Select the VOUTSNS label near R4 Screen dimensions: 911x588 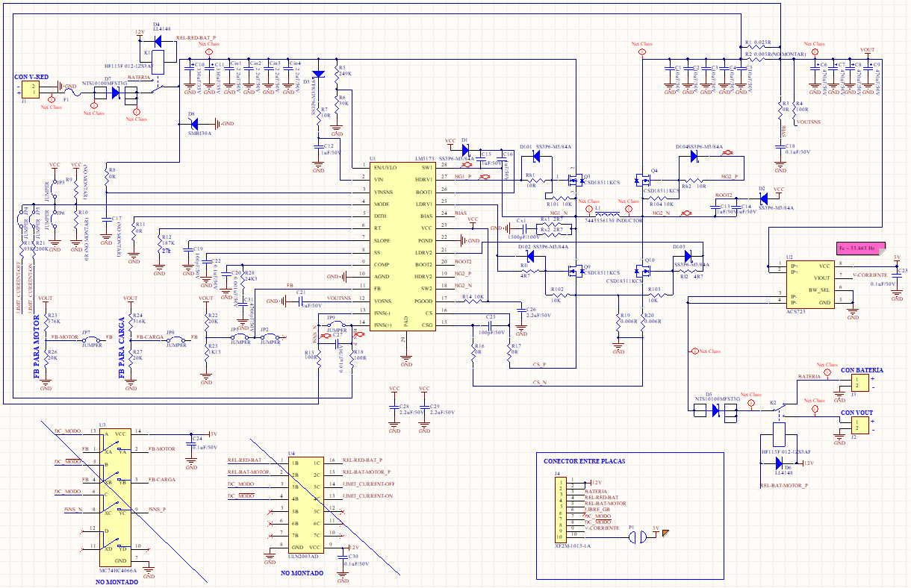(x=808, y=121)
